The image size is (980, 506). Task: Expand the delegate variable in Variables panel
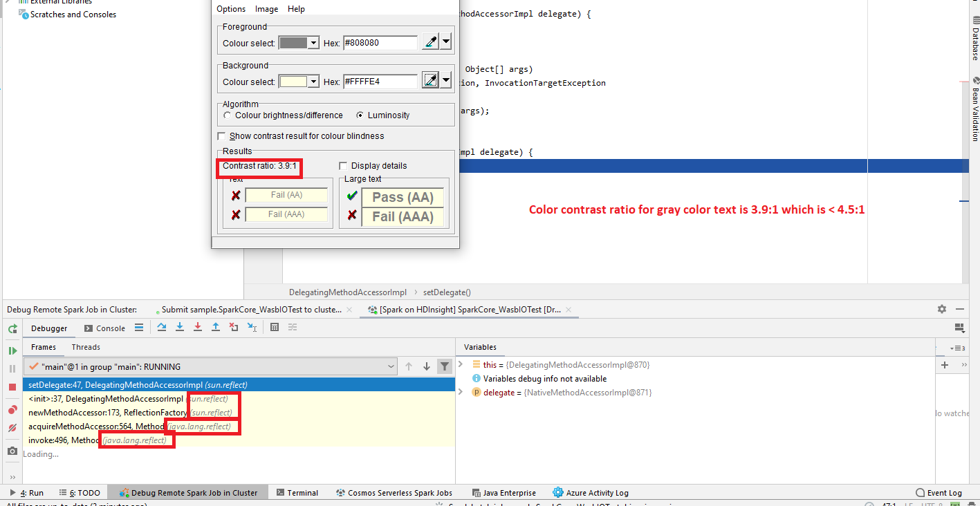point(461,392)
